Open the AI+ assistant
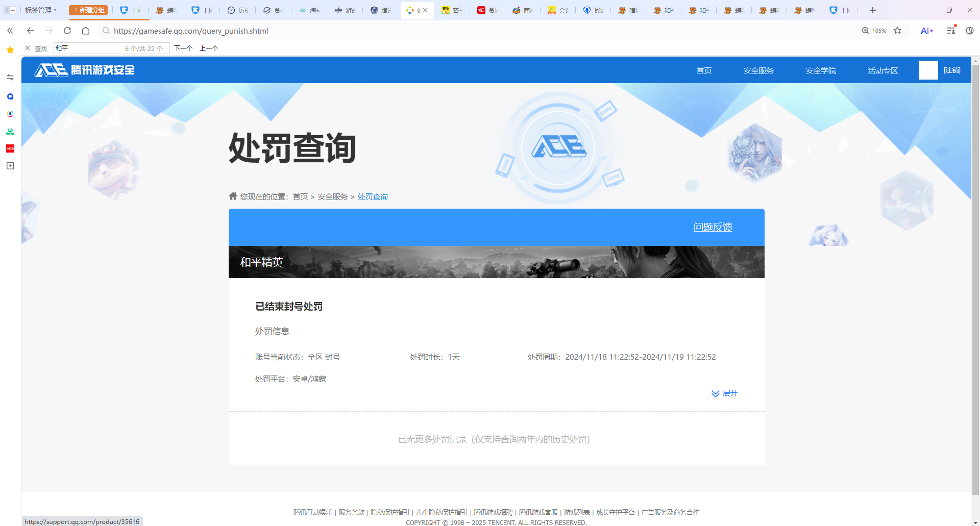 [x=926, y=31]
